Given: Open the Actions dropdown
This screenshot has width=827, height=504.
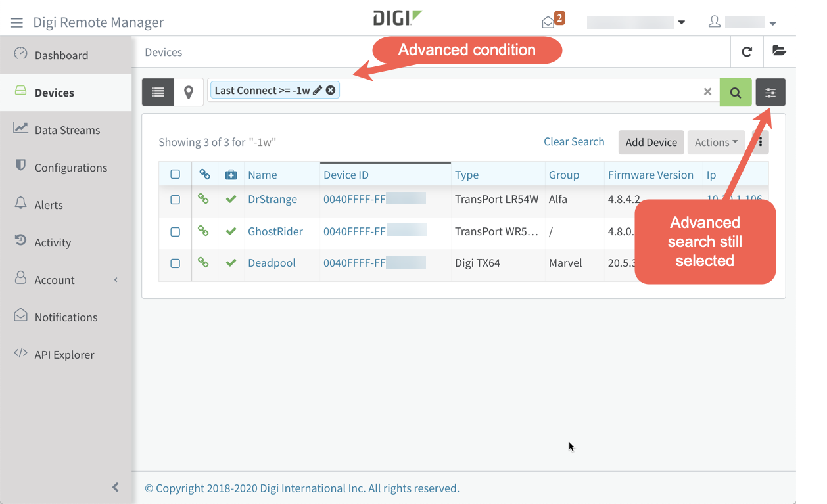Looking at the screenshot, I should [x=716, y=142].
